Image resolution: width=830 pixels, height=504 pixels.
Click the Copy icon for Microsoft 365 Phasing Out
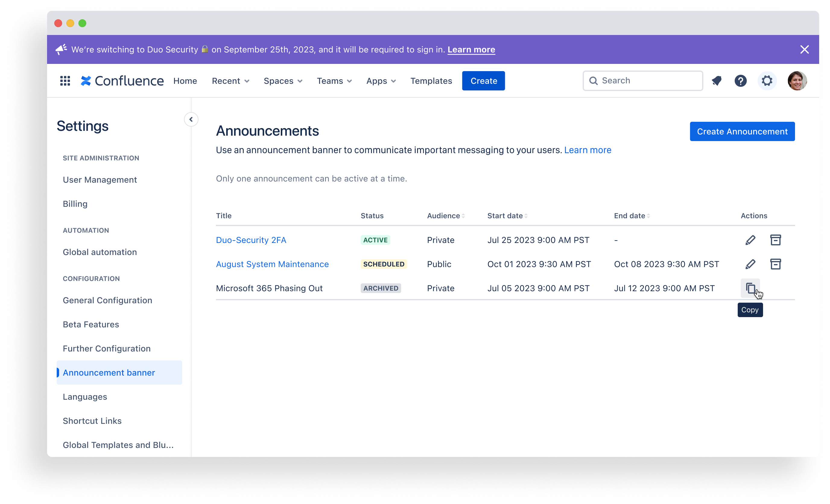coord(750,288)
